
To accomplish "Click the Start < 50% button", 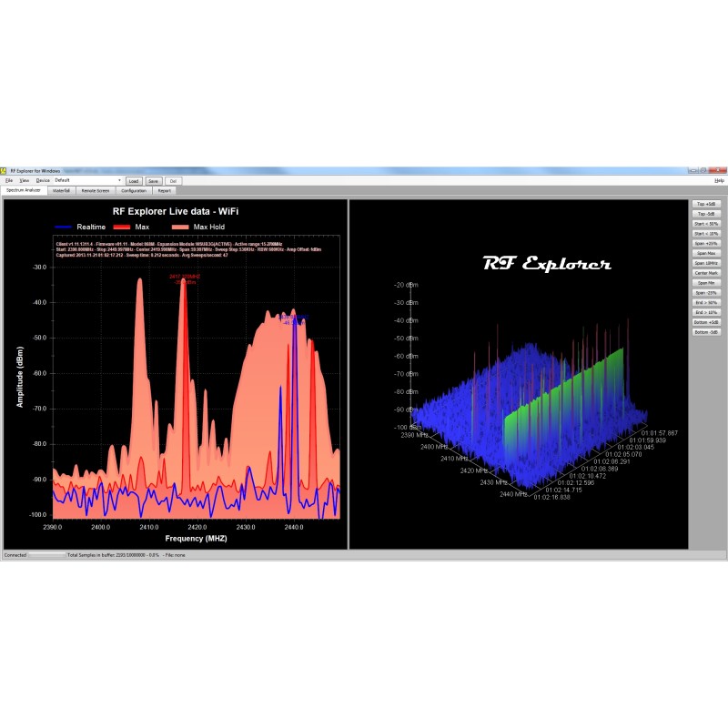I will point(706,224).
